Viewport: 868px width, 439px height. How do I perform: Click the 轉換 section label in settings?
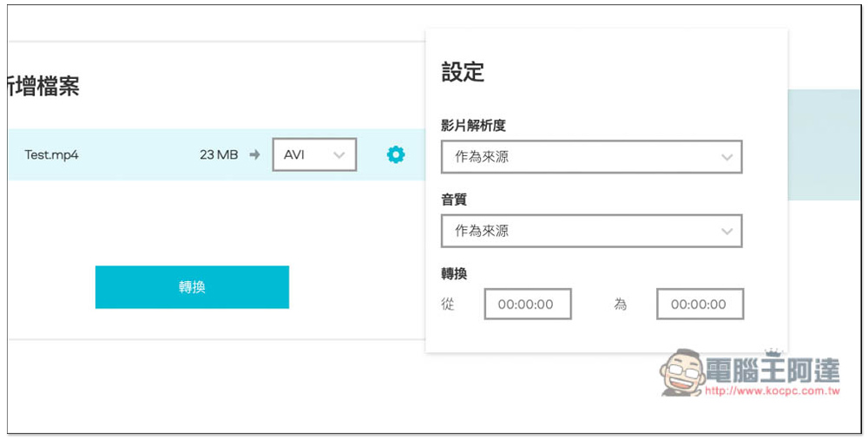[454, 273]
